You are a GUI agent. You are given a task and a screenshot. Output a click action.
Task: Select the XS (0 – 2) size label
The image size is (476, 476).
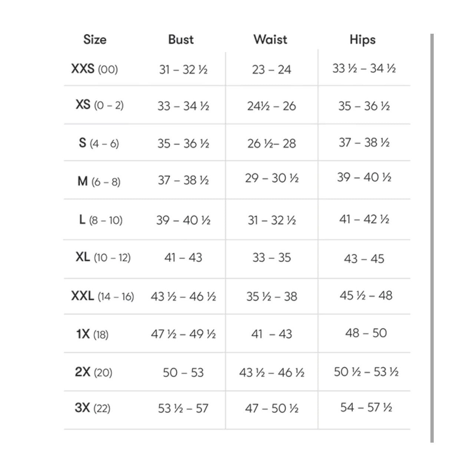pos(99,105)
